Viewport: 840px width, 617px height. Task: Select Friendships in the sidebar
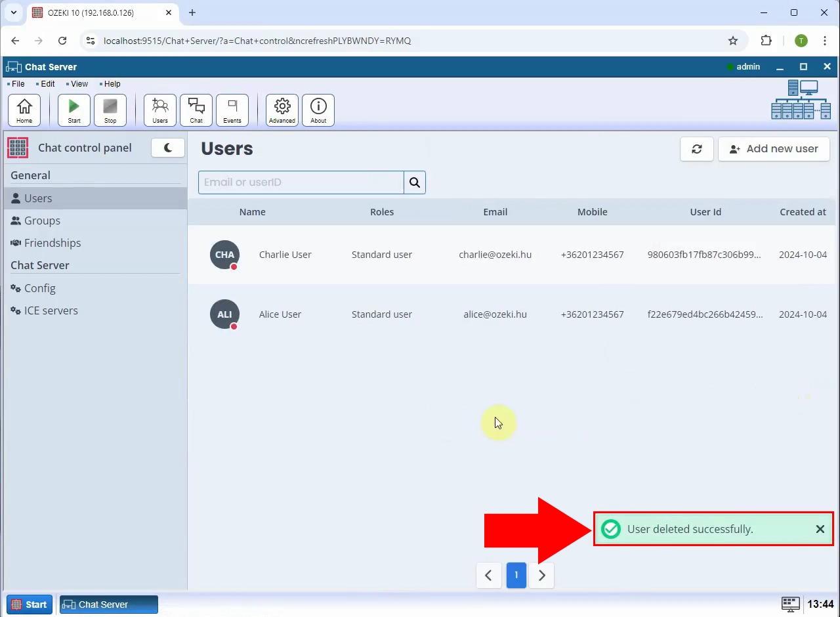pyautogui.click(x=95, y=243)
